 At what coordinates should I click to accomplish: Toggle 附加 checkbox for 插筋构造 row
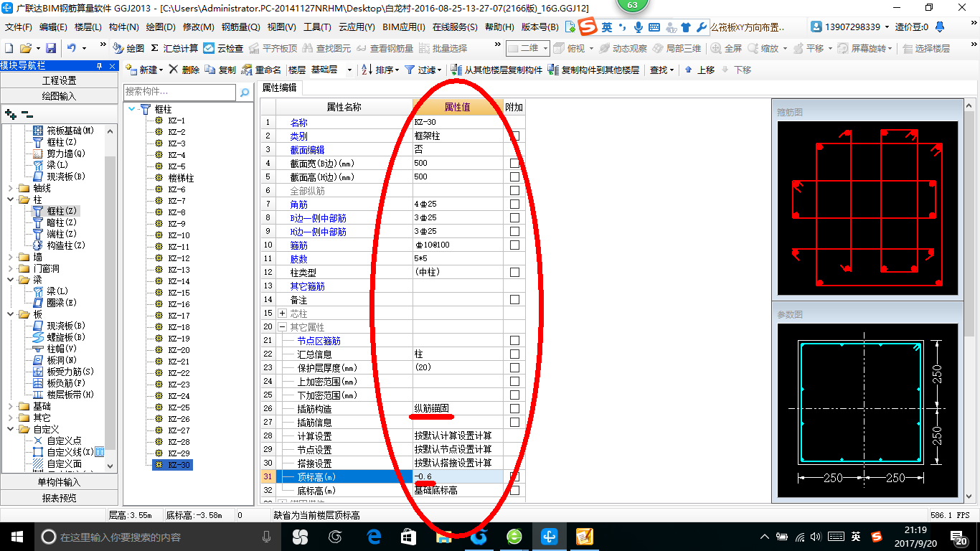[x=514, y=408]
